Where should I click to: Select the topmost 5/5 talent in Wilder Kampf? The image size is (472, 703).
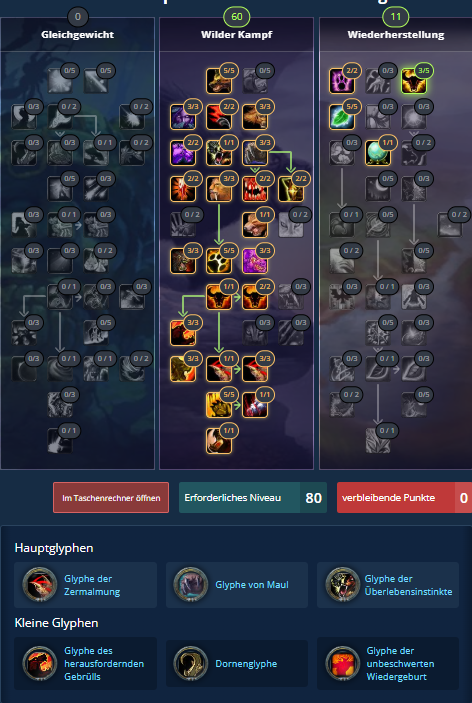[x=219, y=81]
